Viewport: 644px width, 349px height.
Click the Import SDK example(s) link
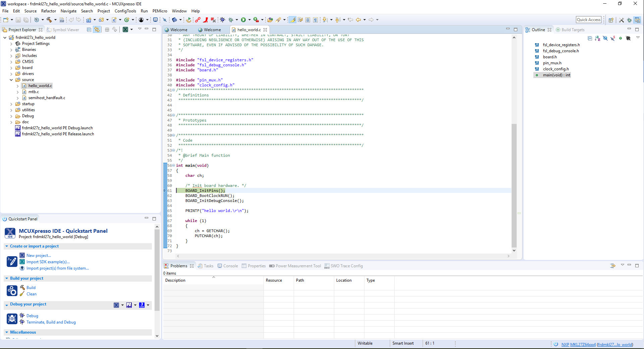(48, 262)
